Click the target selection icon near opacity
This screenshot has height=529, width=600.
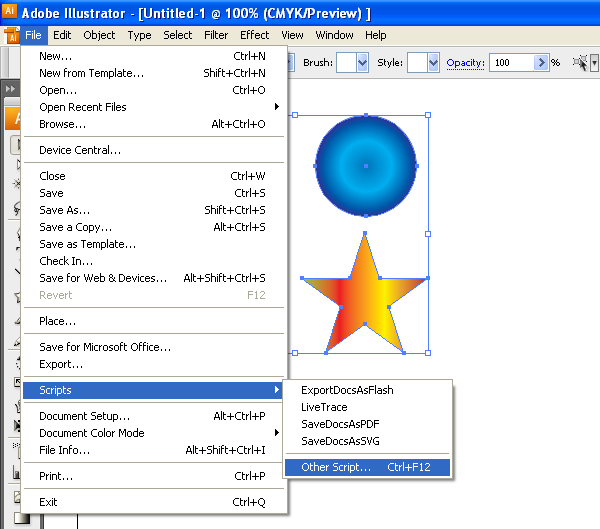[580, 63]
